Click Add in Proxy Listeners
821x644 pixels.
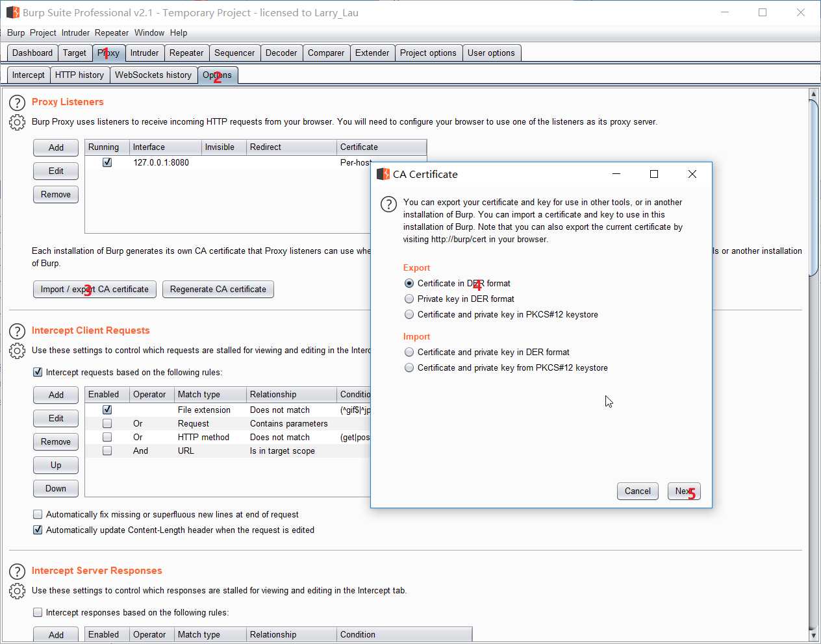(56, 147)
